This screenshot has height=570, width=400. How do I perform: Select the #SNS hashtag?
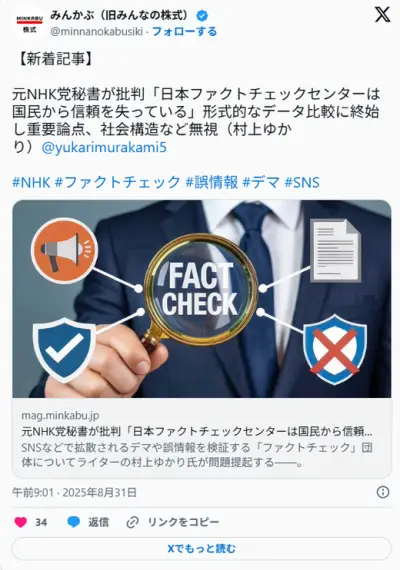click(302, 182)
